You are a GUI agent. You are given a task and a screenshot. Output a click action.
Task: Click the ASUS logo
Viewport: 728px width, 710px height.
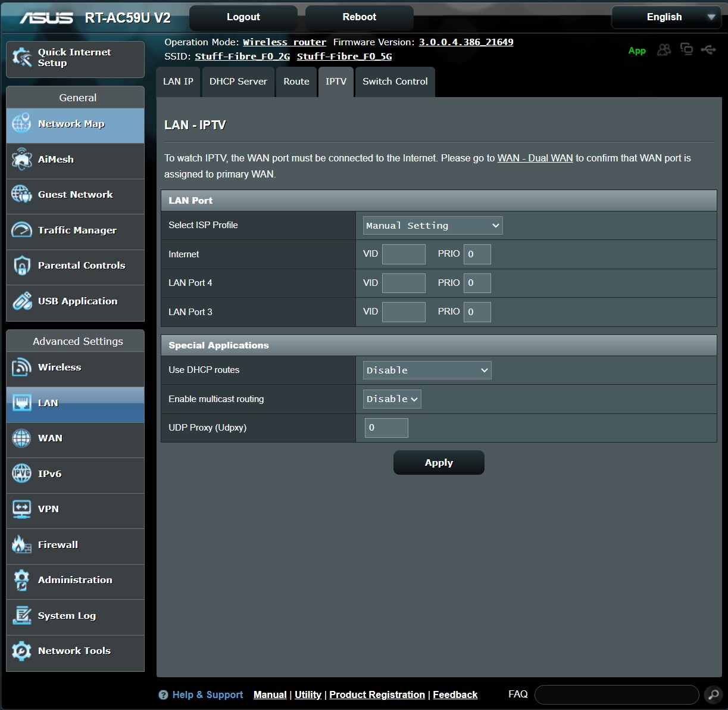[46, 18]
